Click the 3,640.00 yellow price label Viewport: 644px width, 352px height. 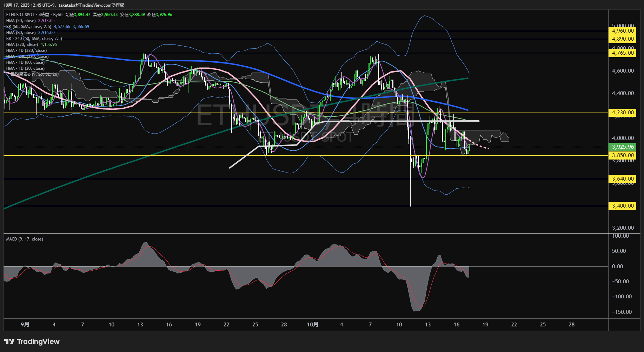point(623,179)
